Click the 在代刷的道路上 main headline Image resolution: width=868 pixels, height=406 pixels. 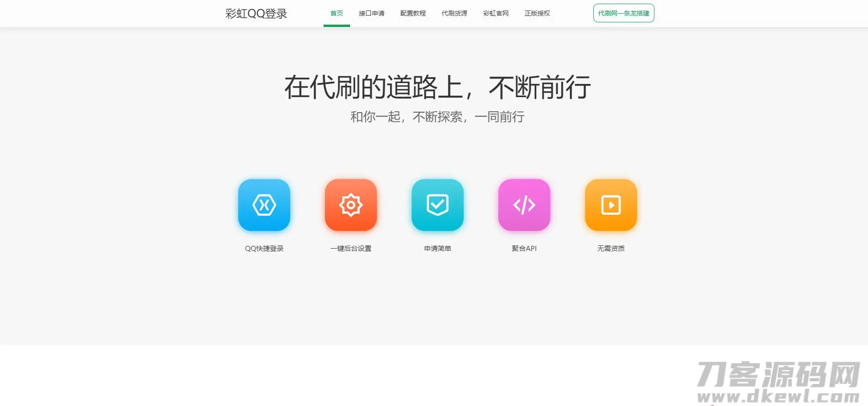point(437,87)
